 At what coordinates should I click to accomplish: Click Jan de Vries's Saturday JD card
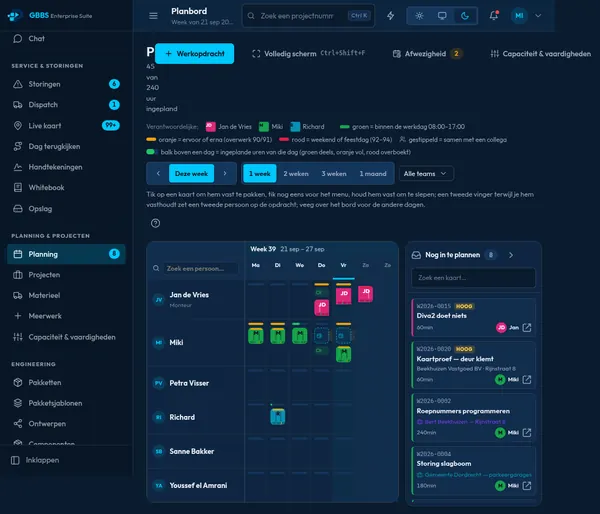(365, 294)
